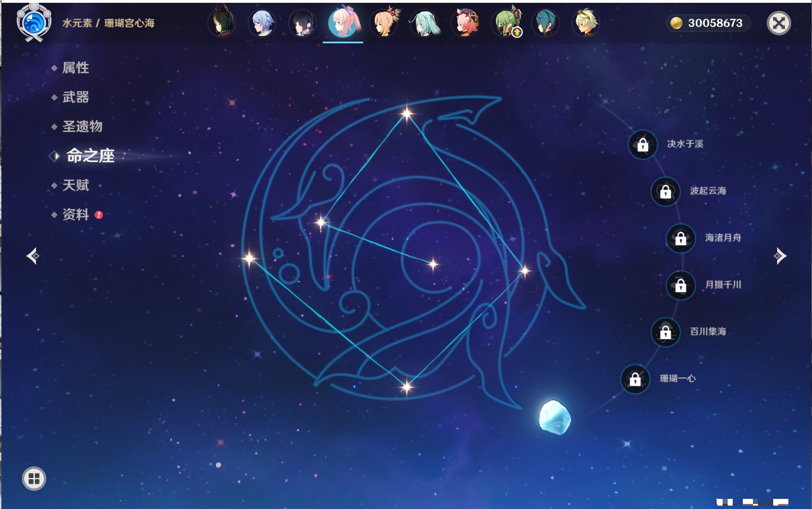The height and width of the screenshot is (509, 812).
Task: Select the dark green-haired fox-eared character avatar
Action: (x=222, y=23)
